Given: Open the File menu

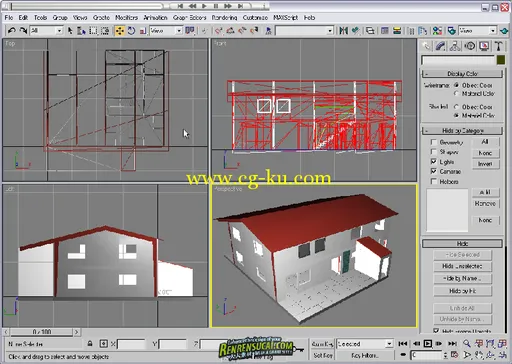Looking at the screenshot, I should [x=9, y=18].
